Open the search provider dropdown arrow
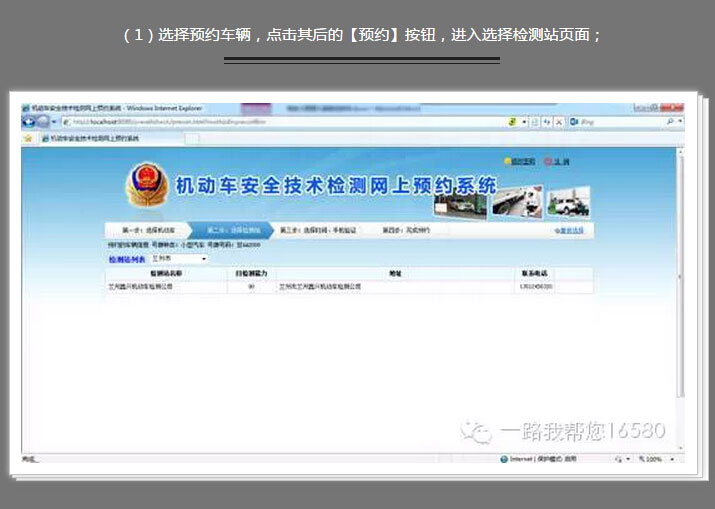This screenshot has width=715, height=509. pos(680,121)
